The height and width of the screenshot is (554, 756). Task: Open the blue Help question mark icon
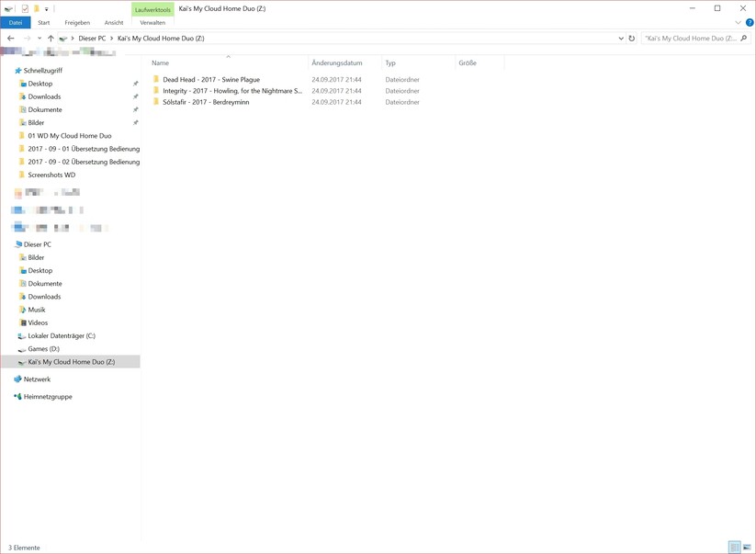pyautogui.click(x=750, y=22)
